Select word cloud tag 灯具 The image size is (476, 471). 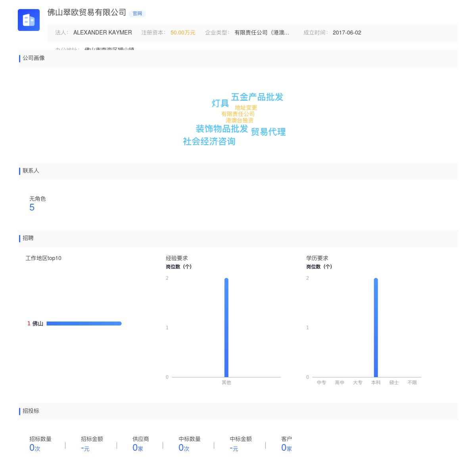click(x=220, y=103)
